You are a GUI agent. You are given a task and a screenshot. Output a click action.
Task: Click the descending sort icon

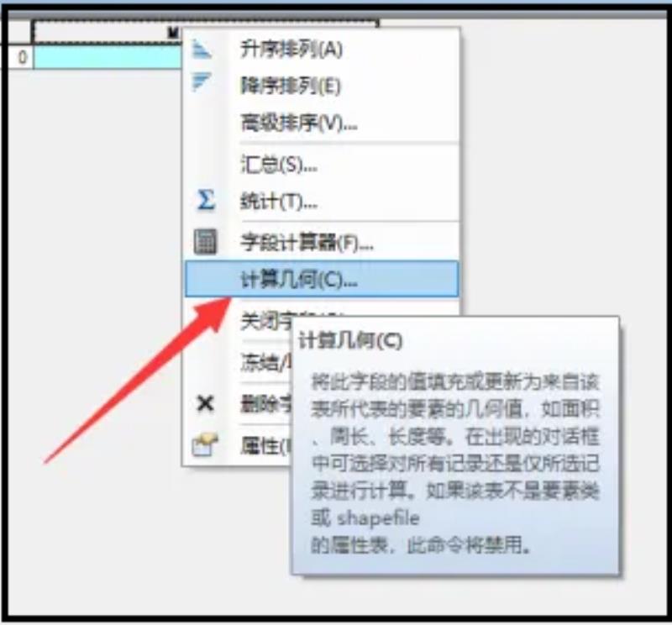point(201,82)
